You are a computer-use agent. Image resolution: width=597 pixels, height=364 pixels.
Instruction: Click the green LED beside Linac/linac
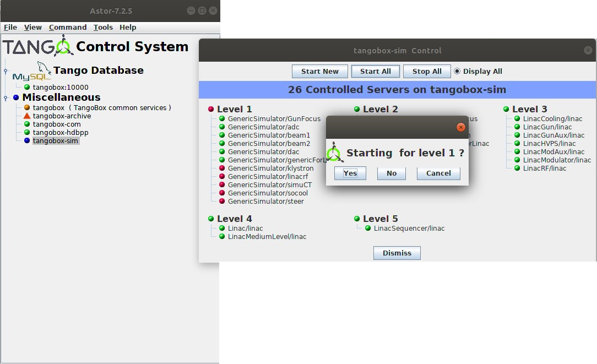pyautogui.click(x=222, y=228)
